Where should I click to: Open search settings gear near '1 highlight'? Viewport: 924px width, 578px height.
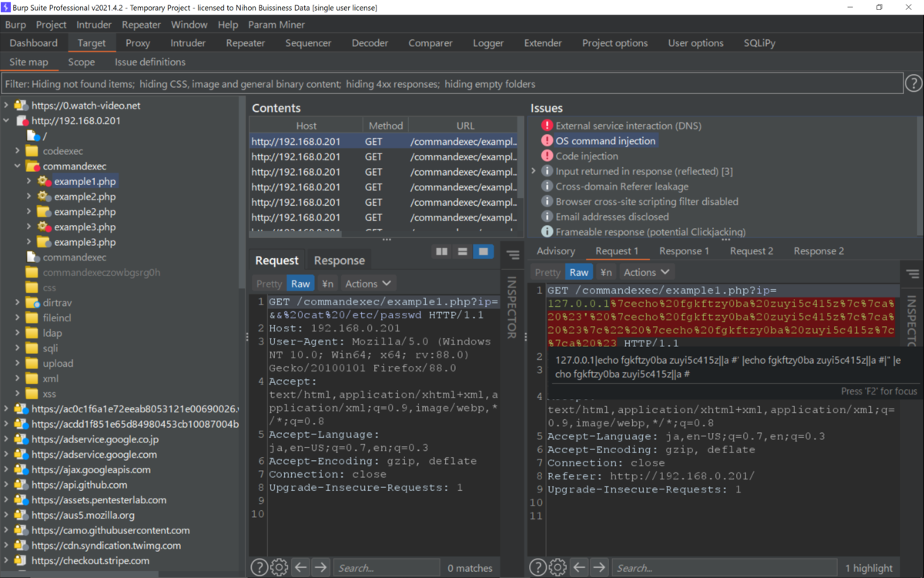click(559, 568)
